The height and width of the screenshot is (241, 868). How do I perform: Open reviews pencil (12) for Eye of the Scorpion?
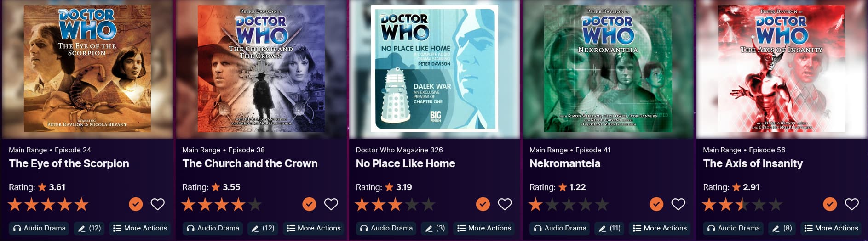tap(89, 228)
